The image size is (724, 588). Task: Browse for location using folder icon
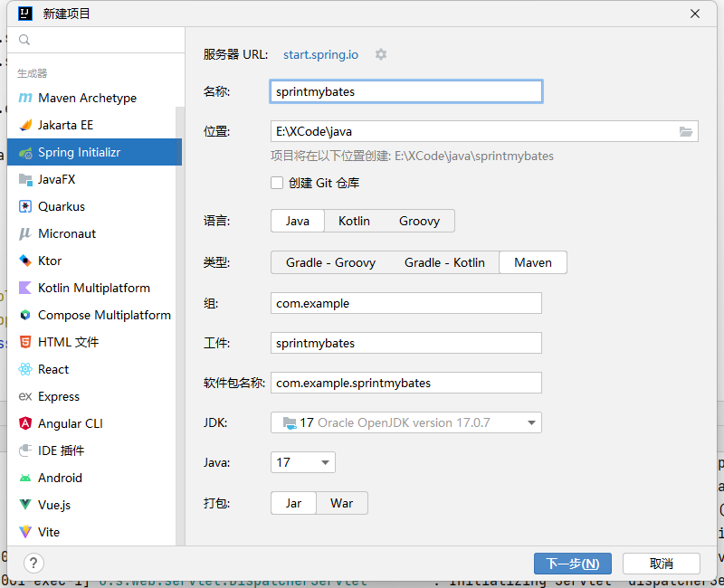point(686,131)
